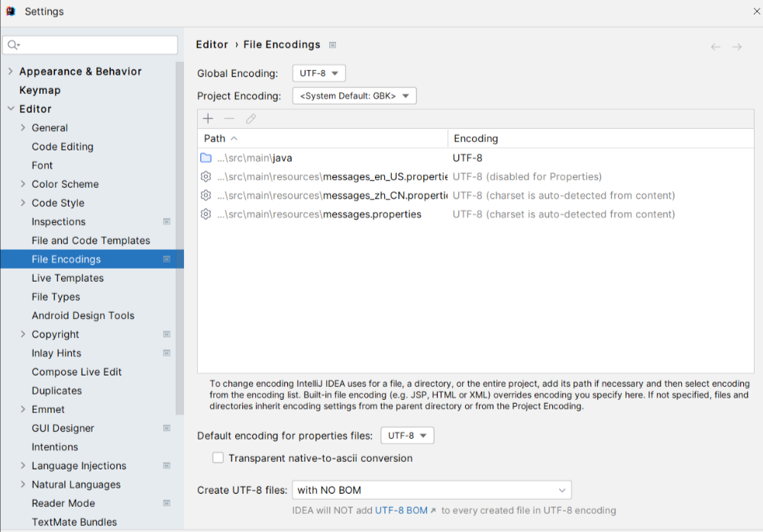Open Default encoding for properties files dropdown
The image size is (763, 532).
coord(407,436)
